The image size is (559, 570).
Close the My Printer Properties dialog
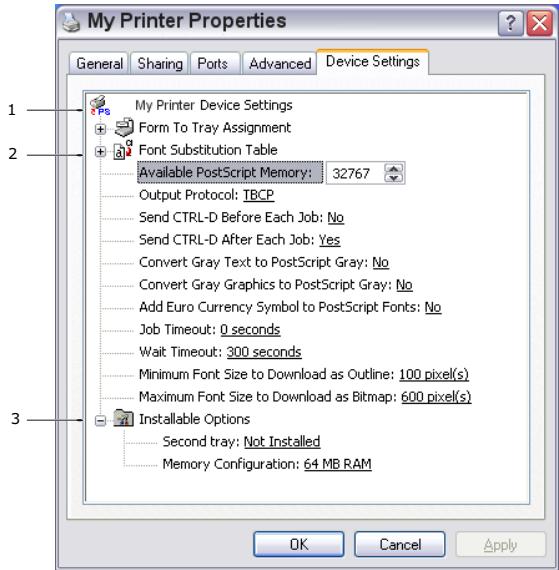coord(539,23)
